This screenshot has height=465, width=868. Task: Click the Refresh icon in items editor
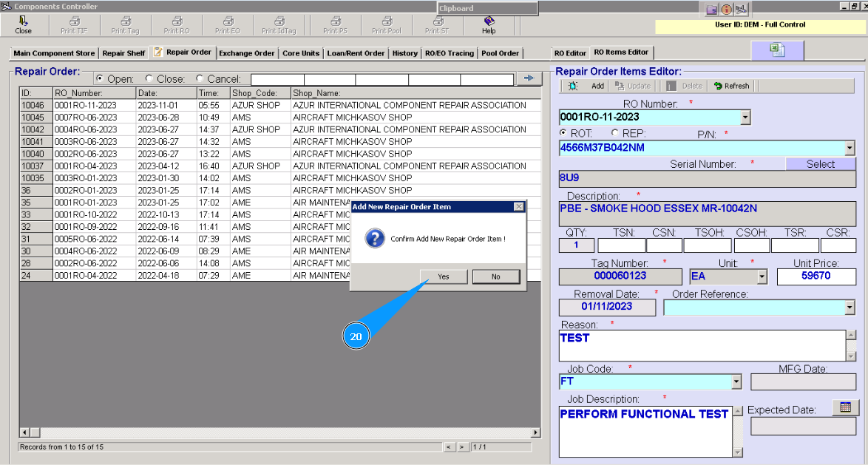pos(718,86)
